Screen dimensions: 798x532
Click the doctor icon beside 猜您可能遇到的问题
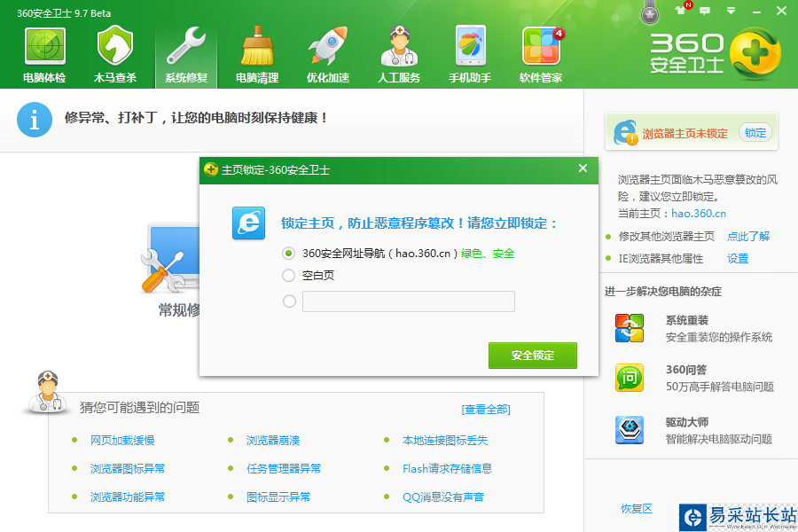coord(47,392)
